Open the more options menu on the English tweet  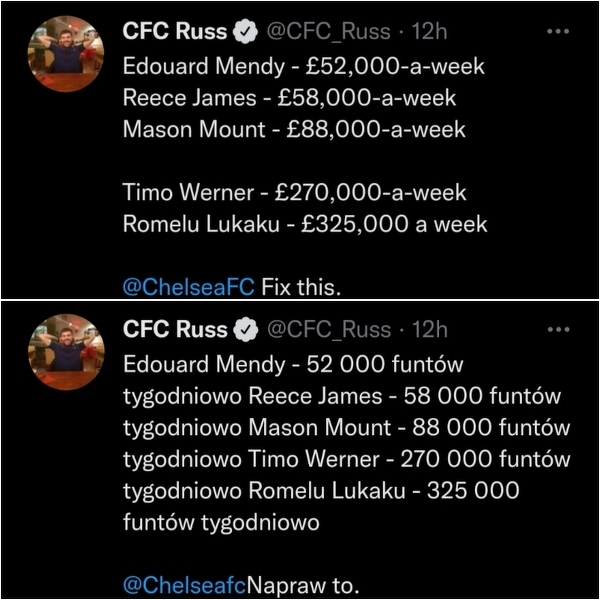(557, 32)
